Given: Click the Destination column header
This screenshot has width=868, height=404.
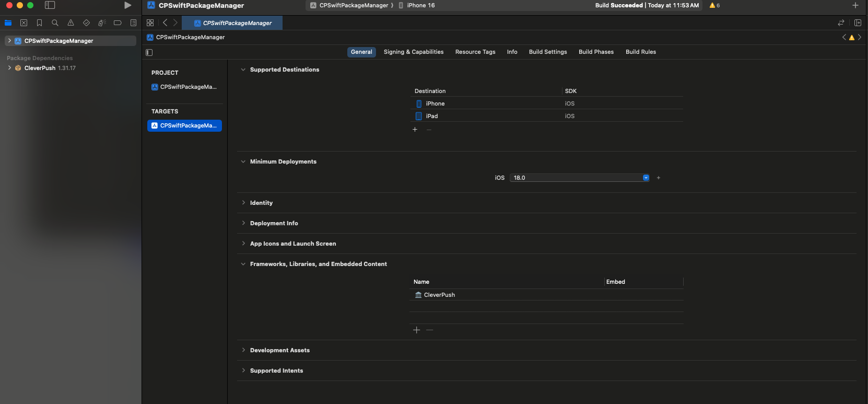Looking at the screenshot, I should coord(430,91).
